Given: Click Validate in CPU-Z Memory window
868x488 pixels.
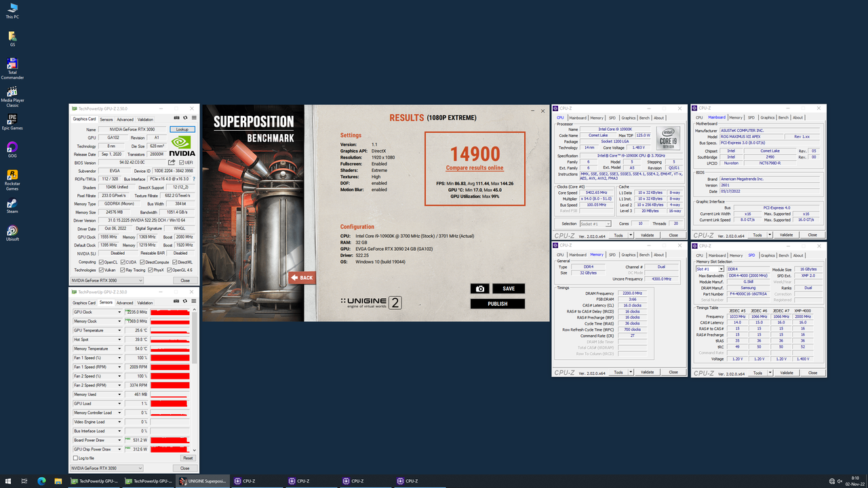Looking at the screenshot, I should tap(648, 372).
